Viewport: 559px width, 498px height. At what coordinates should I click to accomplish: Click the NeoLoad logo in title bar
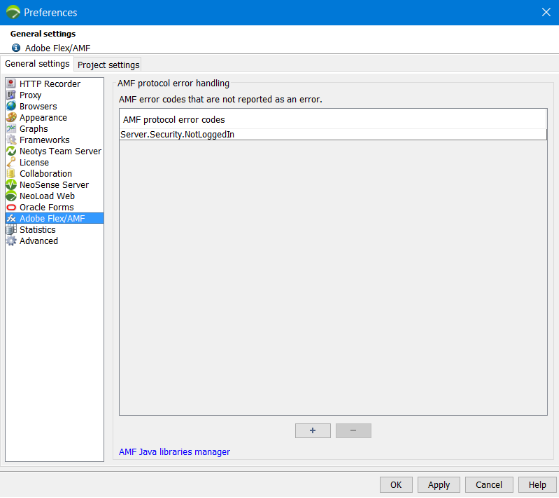[13, 12]
